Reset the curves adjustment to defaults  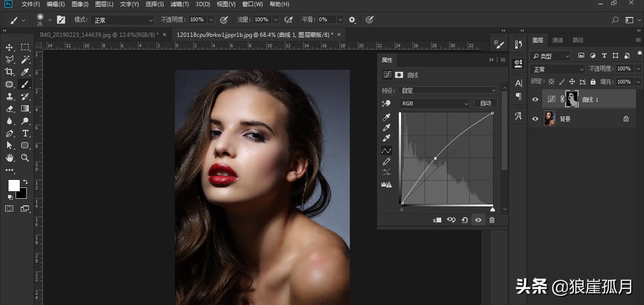pyautogui.click(x=465, y=220)
